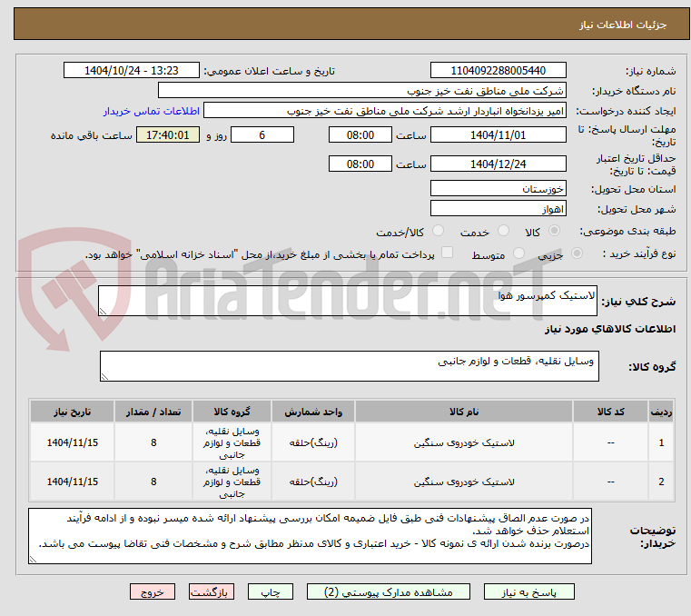Select the کالا/خدمت radio button
This screenshot has width=691, height=616.
(438, 231)
